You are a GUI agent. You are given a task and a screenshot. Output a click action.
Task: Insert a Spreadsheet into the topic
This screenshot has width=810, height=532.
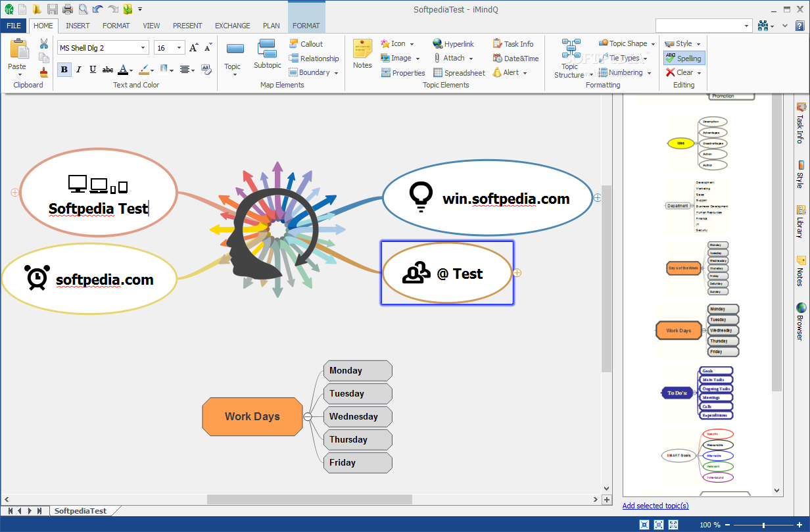tap(459, 73)
